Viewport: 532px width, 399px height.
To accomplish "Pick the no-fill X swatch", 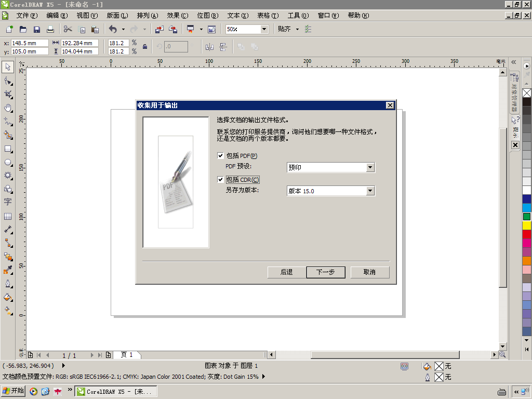I will coord(527,93).
